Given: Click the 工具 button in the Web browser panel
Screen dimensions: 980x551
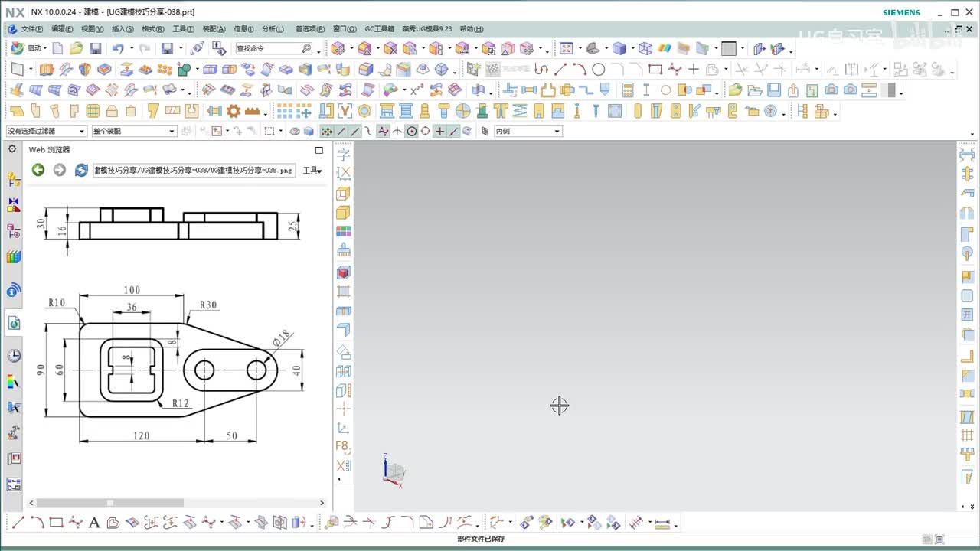Looking at the screenshot, I should click(x=312, y=170).
